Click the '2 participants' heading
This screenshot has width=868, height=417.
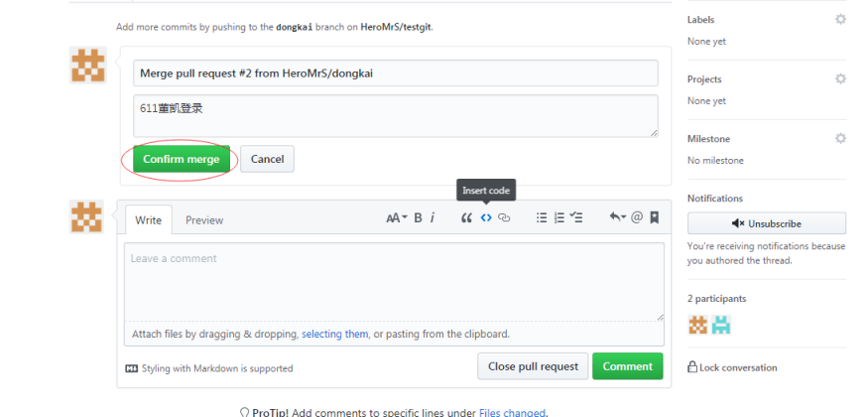pyautogui.click(x=716, y=299)
